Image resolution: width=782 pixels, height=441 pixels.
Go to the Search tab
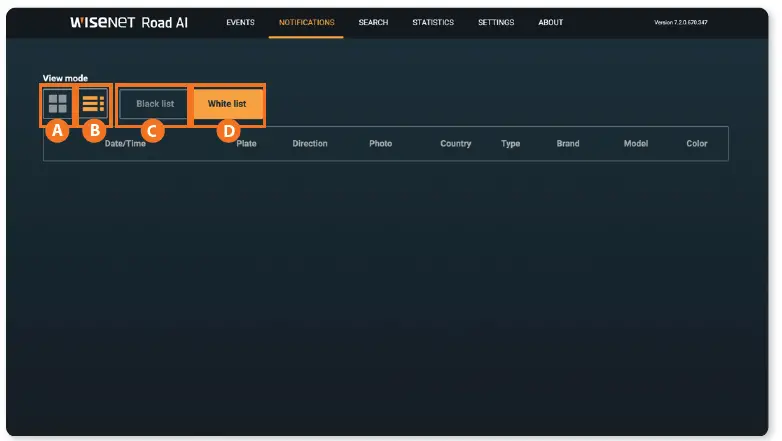[373, 22]
